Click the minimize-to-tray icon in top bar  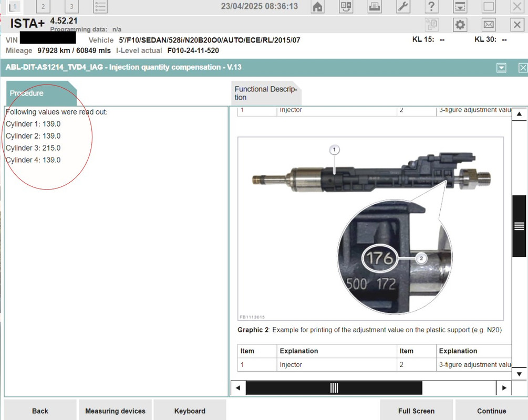coord(460,6)
